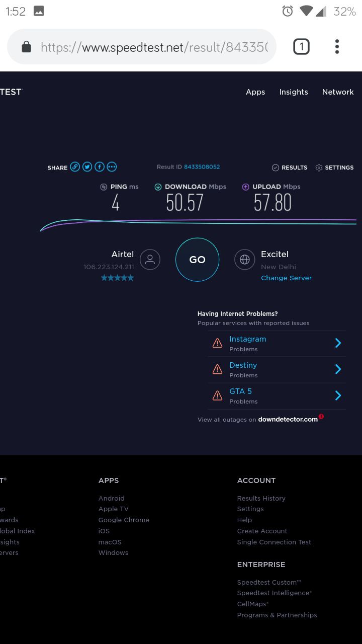Expand Instagram problems chevron
Screen dimensions: 362x644
click(x=338, y=343)
